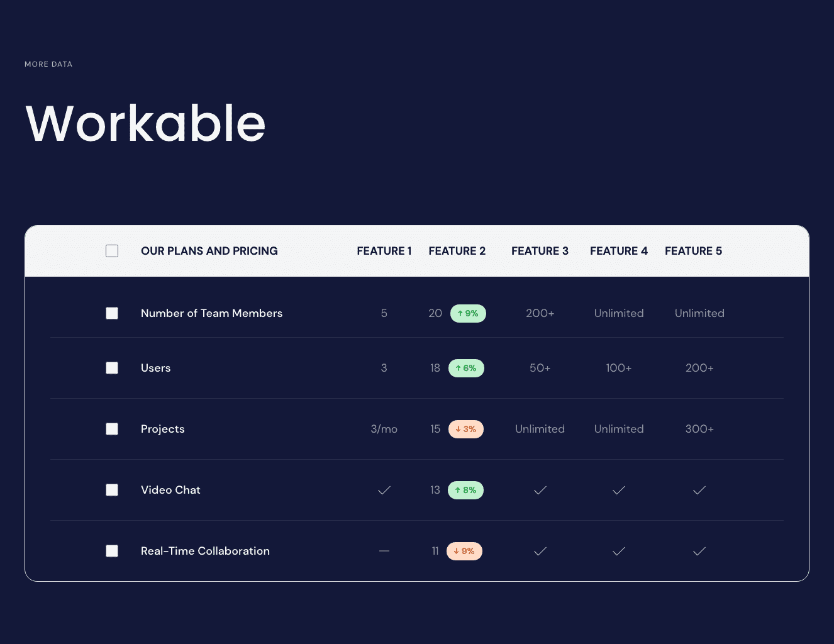Click the Our Plans and Pricing header
The image size is (834, 644).
click(209, 251)
